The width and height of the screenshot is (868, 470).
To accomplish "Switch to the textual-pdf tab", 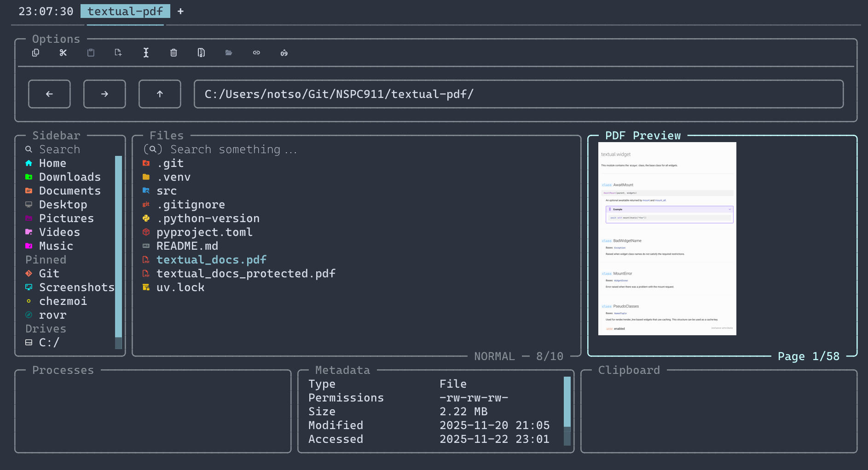I will [125, 11].
